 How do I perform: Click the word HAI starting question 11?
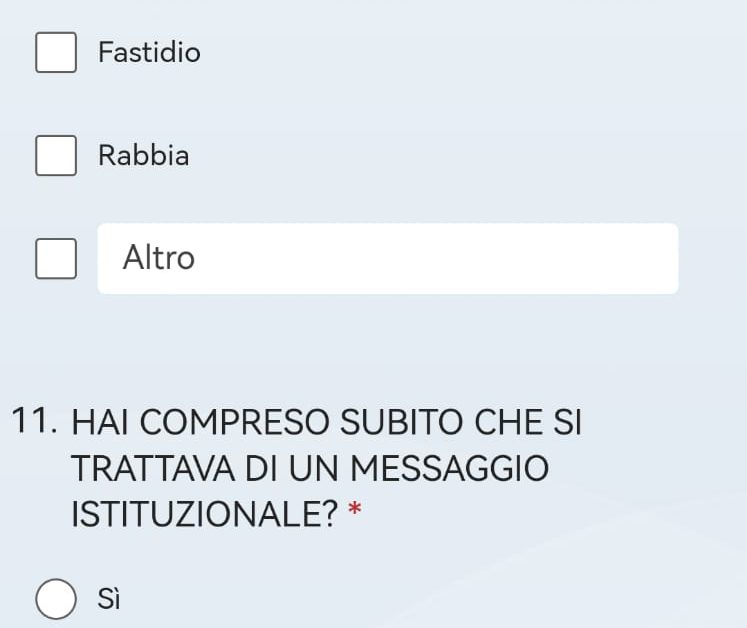point(100,422)
